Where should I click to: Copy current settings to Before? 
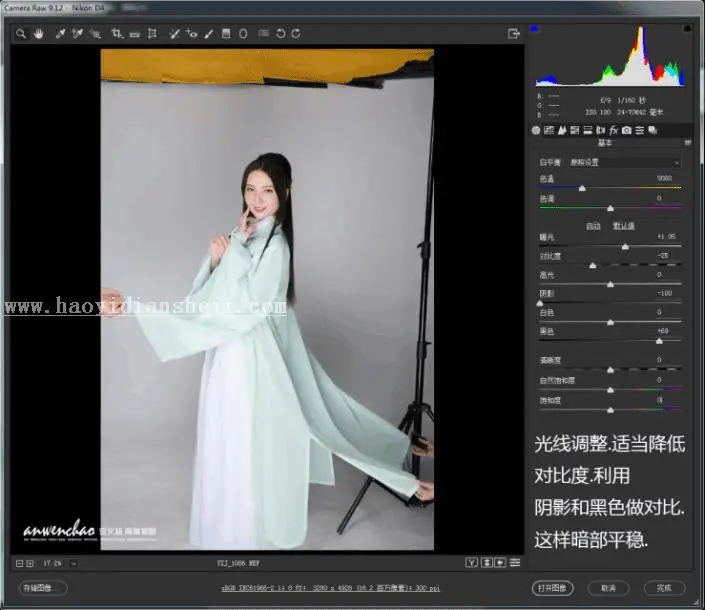coord(500,563)
